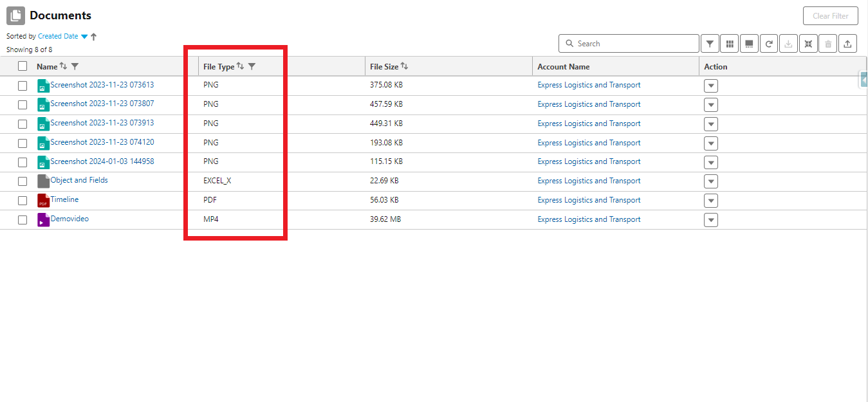Open Screenshot 2023-11-23 073807 file link
This screenshot has height=402, width=868.
tap(102, 104)
